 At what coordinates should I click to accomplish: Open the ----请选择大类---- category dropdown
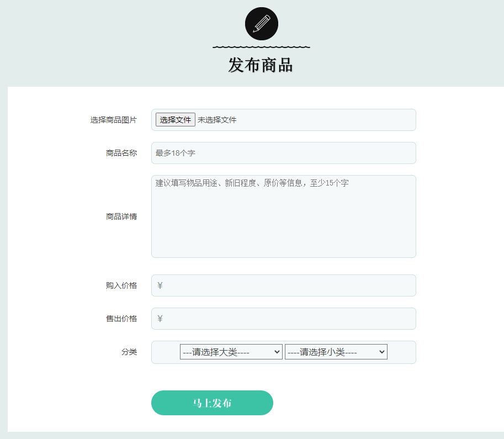pos(230,352)
